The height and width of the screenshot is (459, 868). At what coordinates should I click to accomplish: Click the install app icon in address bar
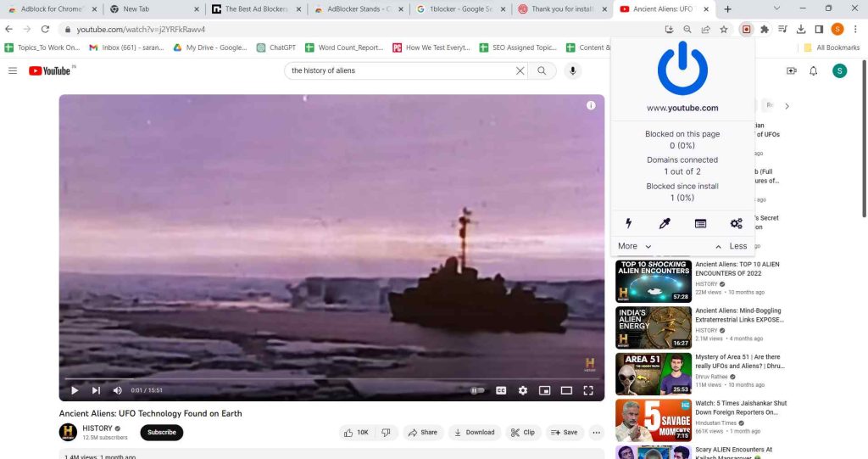coord(669,30)
